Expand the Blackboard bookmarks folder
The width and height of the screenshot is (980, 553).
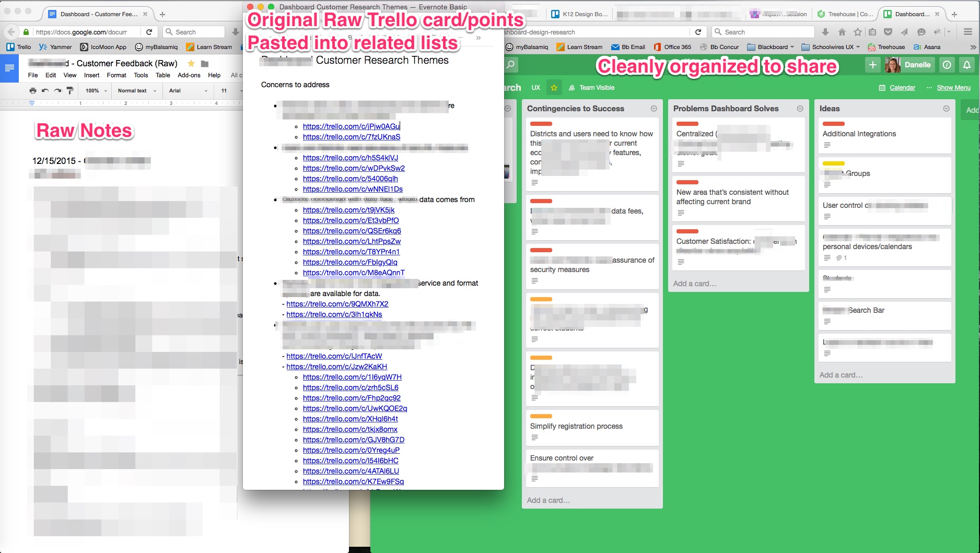[771, 47]
